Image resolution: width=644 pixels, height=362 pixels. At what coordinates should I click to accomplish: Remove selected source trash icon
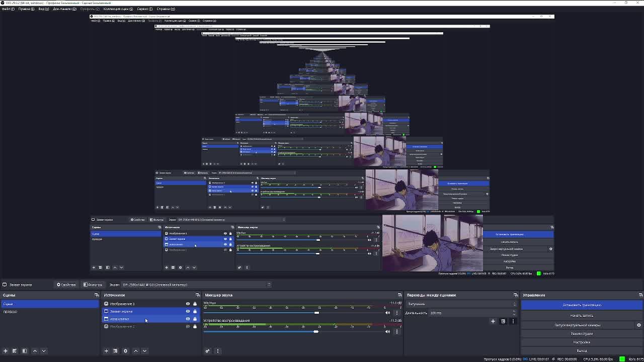[x=115, y=351]
